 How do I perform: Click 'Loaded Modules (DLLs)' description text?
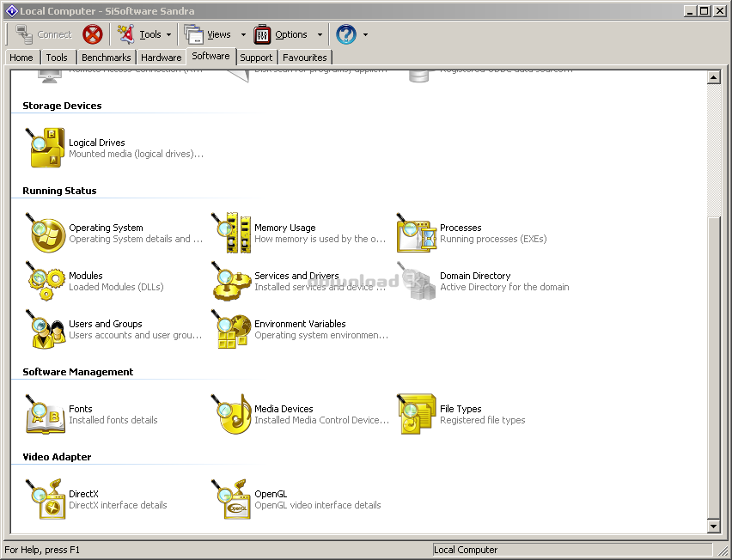[x=116, y=287]
